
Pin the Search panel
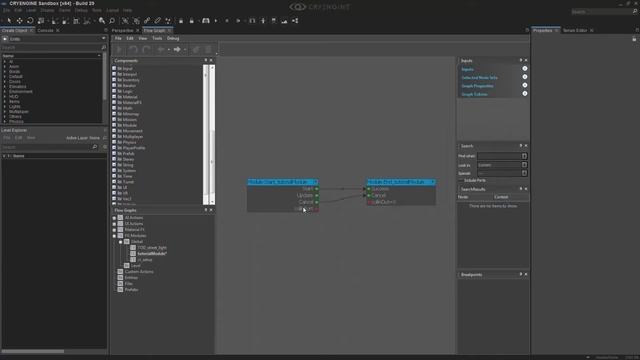click(521, 146)
